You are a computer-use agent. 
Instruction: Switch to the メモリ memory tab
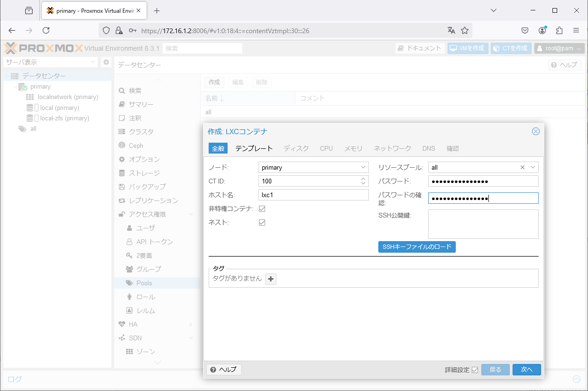pos(353,148)
